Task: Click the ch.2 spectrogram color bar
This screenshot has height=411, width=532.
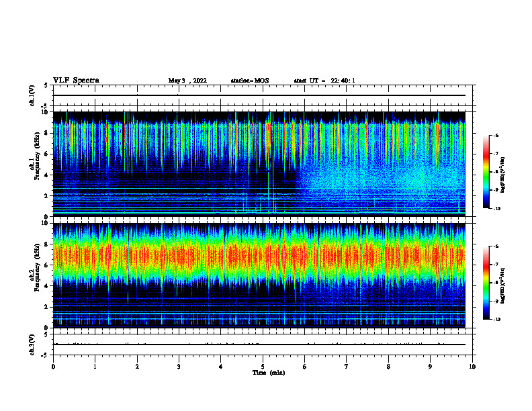Action: tap(486, 283)
